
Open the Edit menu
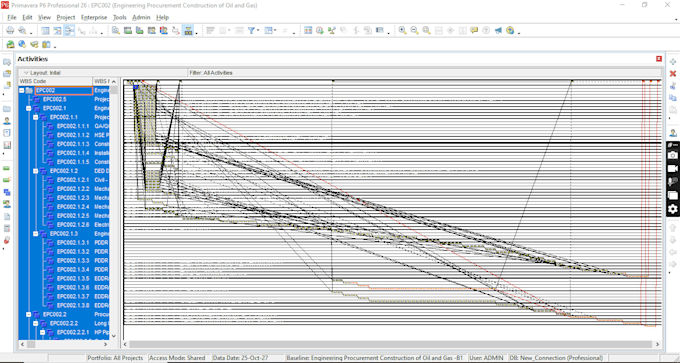(27, 17)
